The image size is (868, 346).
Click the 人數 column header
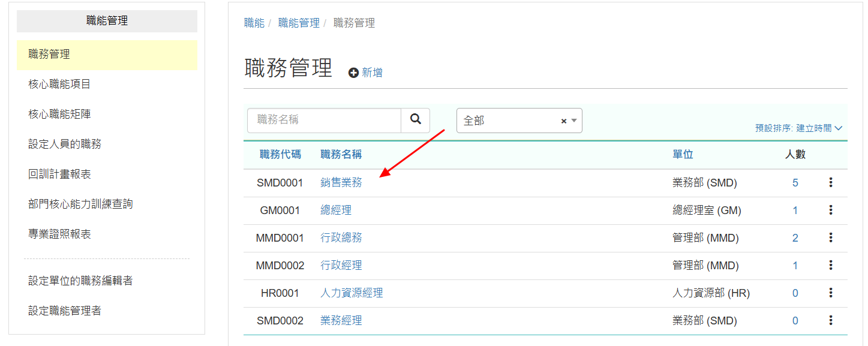coord(795,155)
